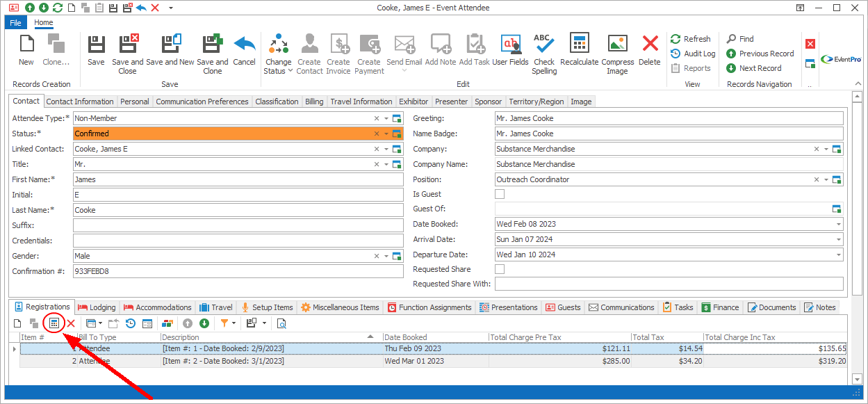Click the recalculate icon in Registrations toolbar
This screenshot has height=404, width=868.
pyautogui.click(x=54, y=323)
